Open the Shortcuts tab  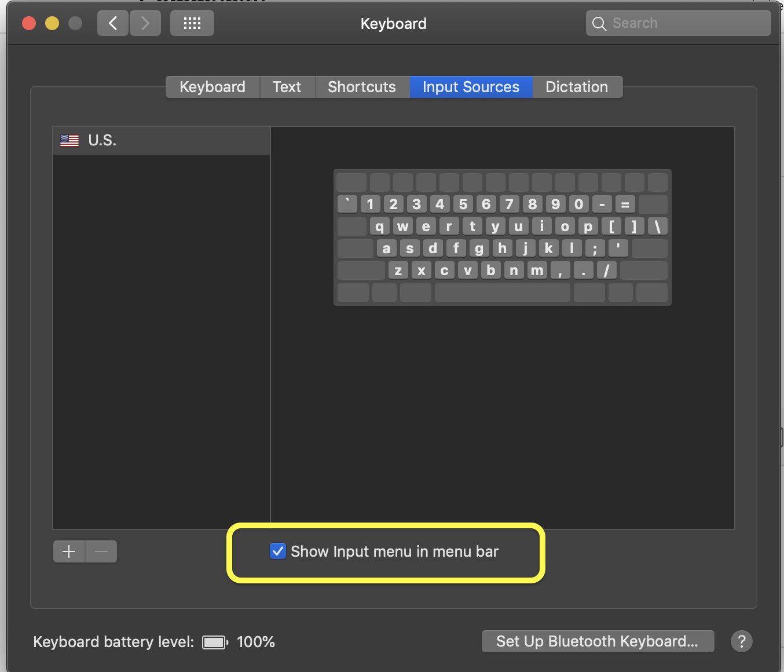(361, 86)
